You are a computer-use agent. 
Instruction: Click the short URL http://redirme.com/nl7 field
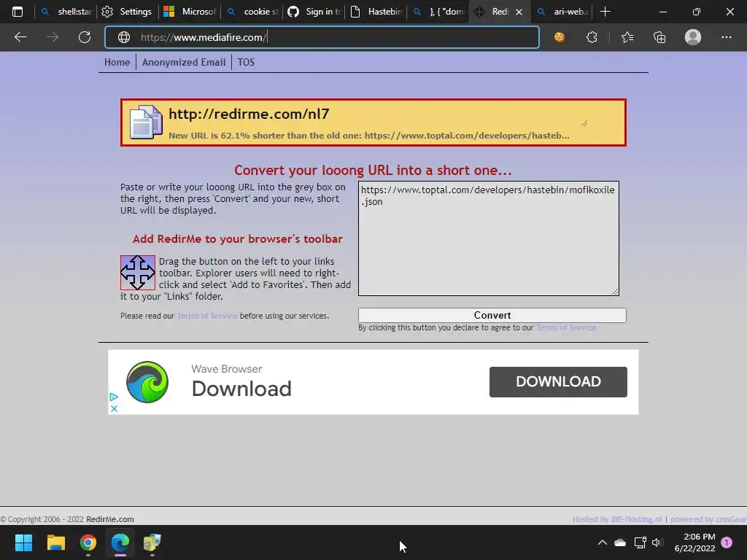point(379,114)
